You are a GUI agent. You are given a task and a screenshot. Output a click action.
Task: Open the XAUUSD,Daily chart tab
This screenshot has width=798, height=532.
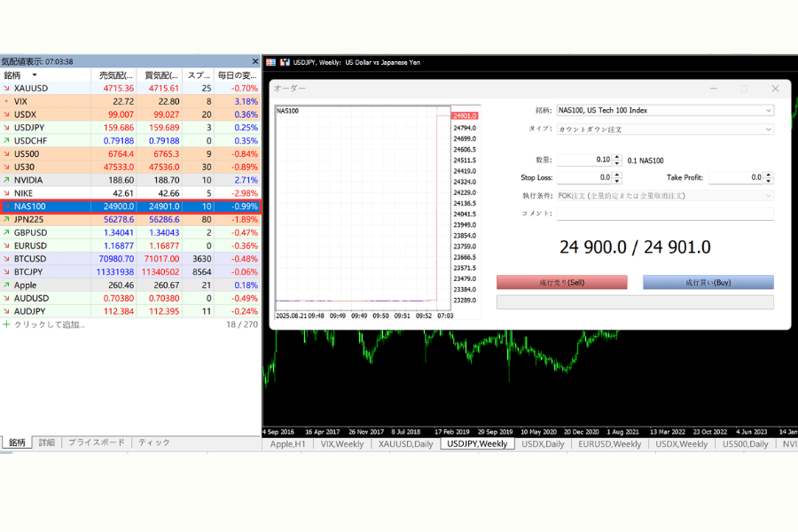point(406,444)
